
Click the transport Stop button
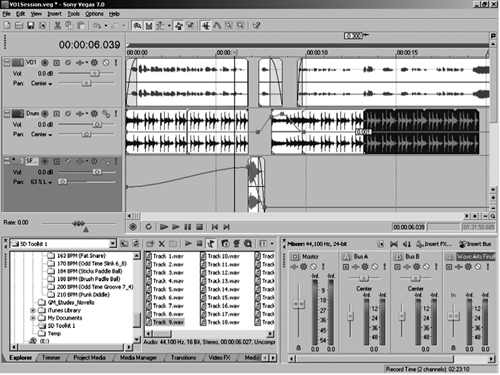pos(199,227)
